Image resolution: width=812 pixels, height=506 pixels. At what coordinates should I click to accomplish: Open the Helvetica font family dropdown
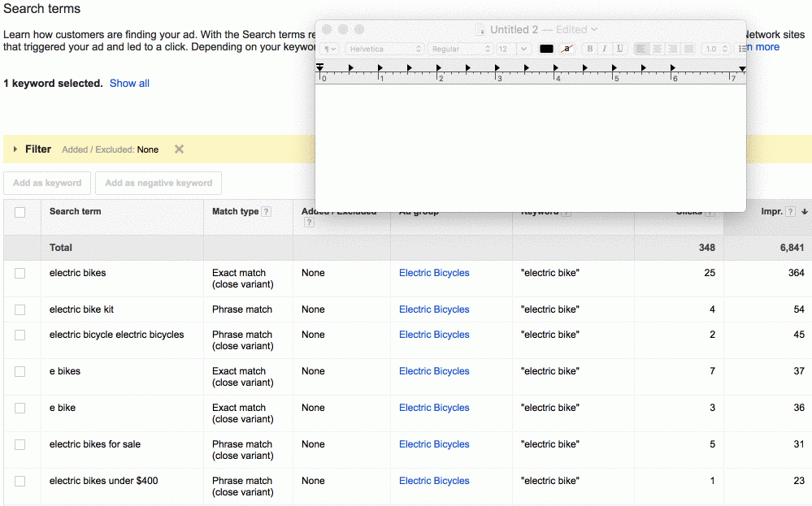384,49
